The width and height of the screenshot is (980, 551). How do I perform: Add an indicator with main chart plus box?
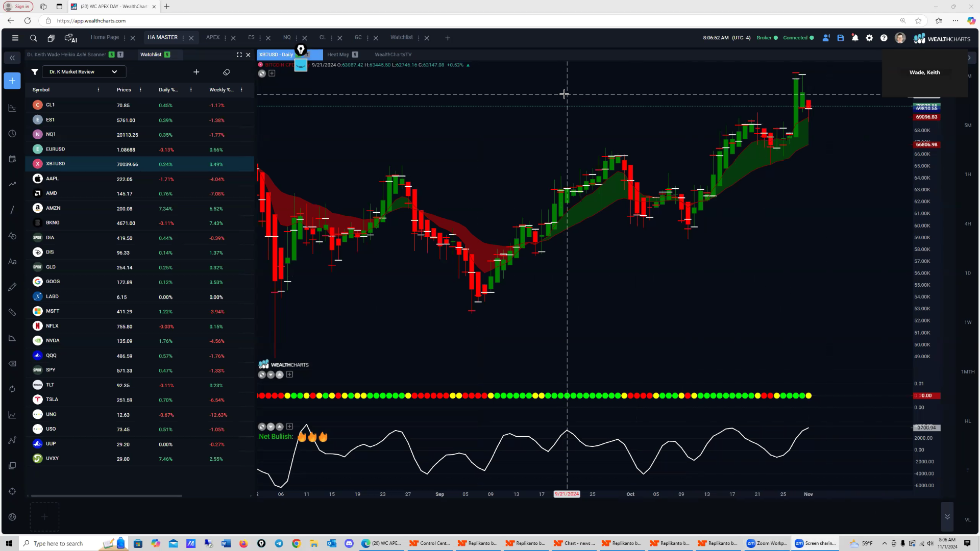272,73
